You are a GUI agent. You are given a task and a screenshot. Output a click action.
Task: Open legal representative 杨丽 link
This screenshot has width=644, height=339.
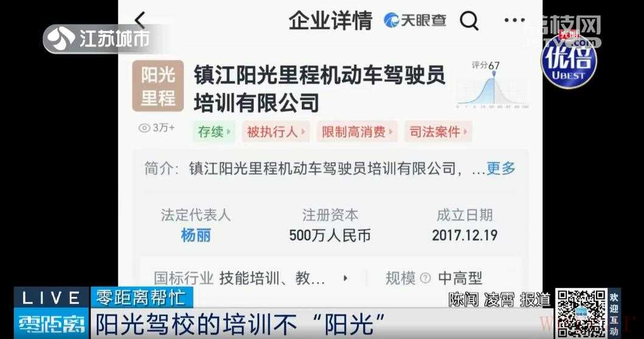(195, 236)
